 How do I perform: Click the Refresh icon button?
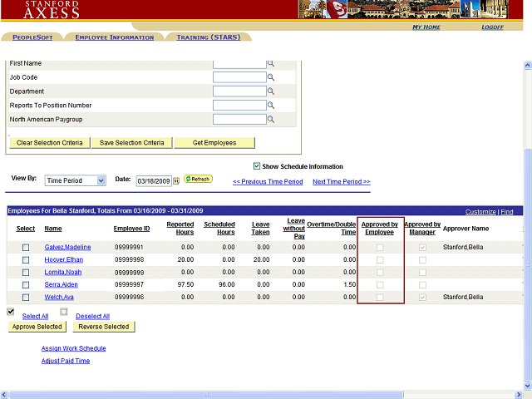tap(198, 179)
